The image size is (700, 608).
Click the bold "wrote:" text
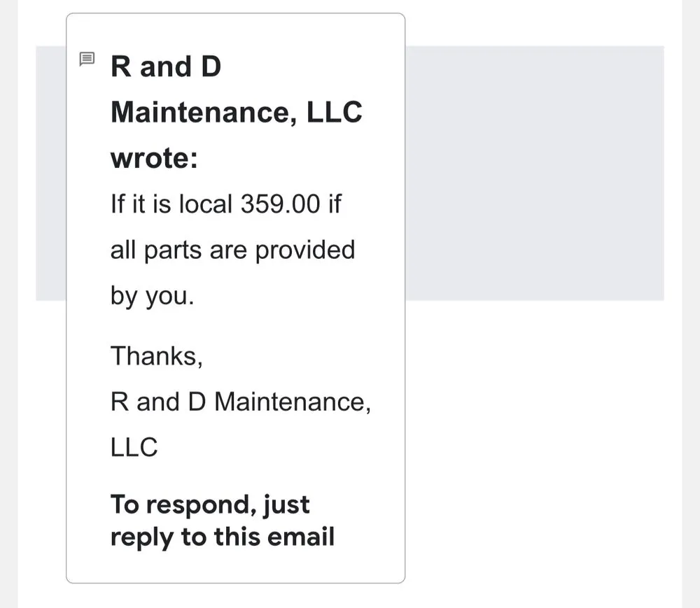pyautogui.click(x=154, y=158)
